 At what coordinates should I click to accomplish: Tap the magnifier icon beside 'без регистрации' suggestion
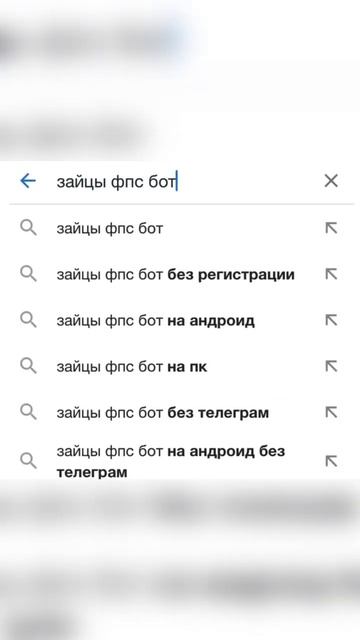point(28,274)
